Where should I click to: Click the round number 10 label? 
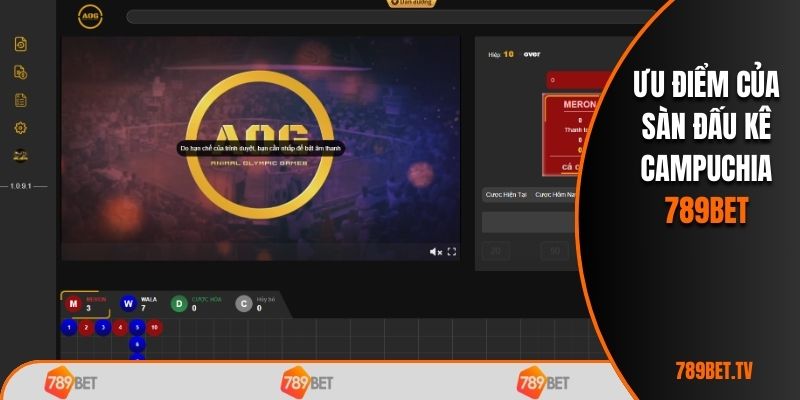click(509, 54)
